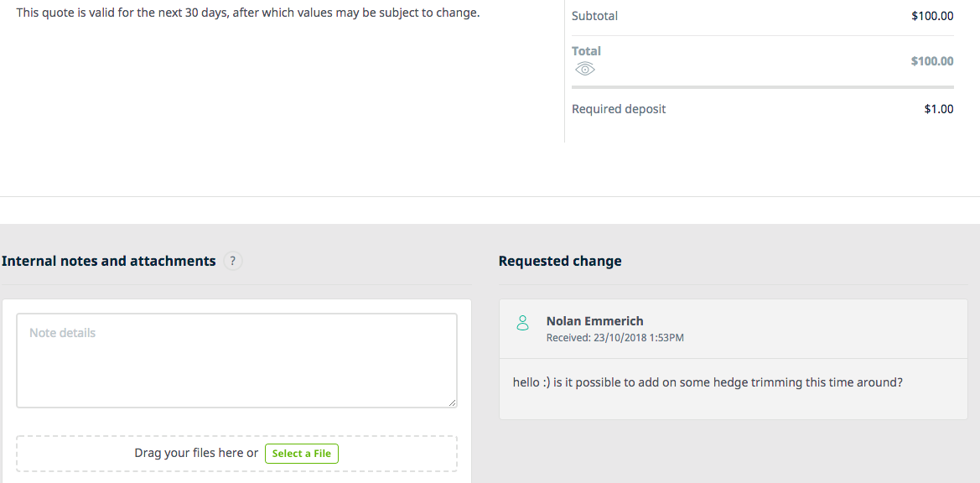The width and height of the screenshot is (980, 483).
Task: Select the received timestamp 23/10/2018 1:53PM
Action: coord(614,337)
